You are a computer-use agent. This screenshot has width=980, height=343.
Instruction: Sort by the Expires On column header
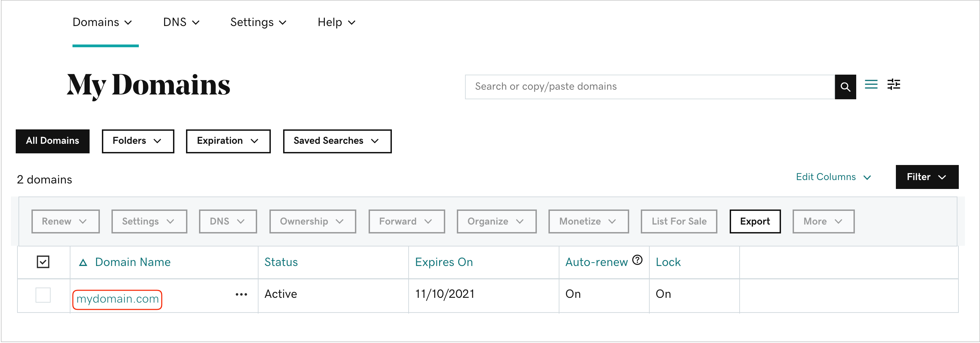pyautogui.click(x=443, y=262)
